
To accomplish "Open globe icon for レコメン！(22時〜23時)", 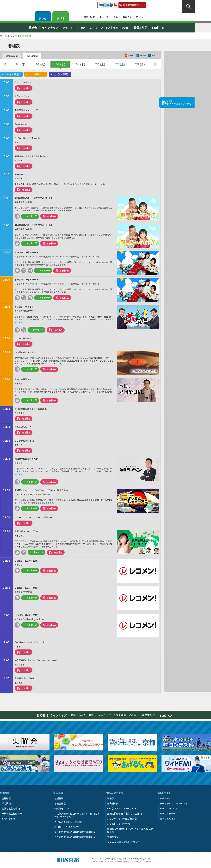I will point(17,571).
